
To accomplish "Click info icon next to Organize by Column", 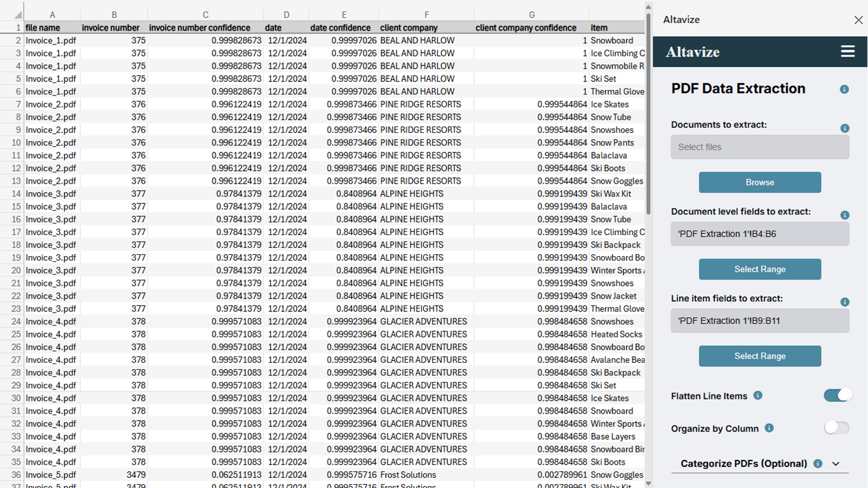I will tap(769, 428).
